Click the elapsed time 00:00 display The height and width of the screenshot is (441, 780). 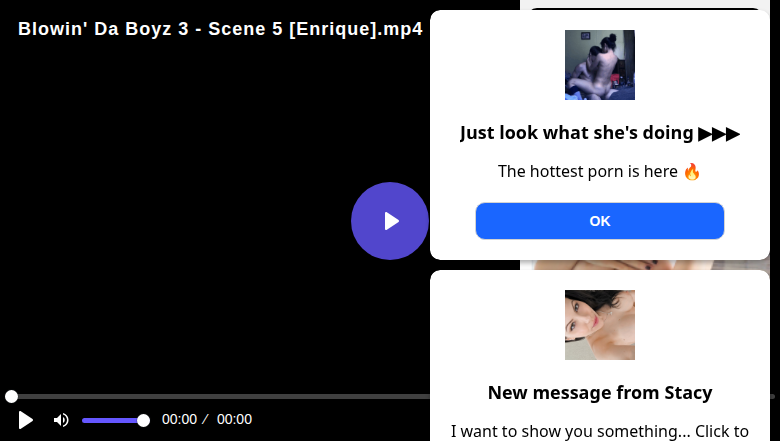179,420
